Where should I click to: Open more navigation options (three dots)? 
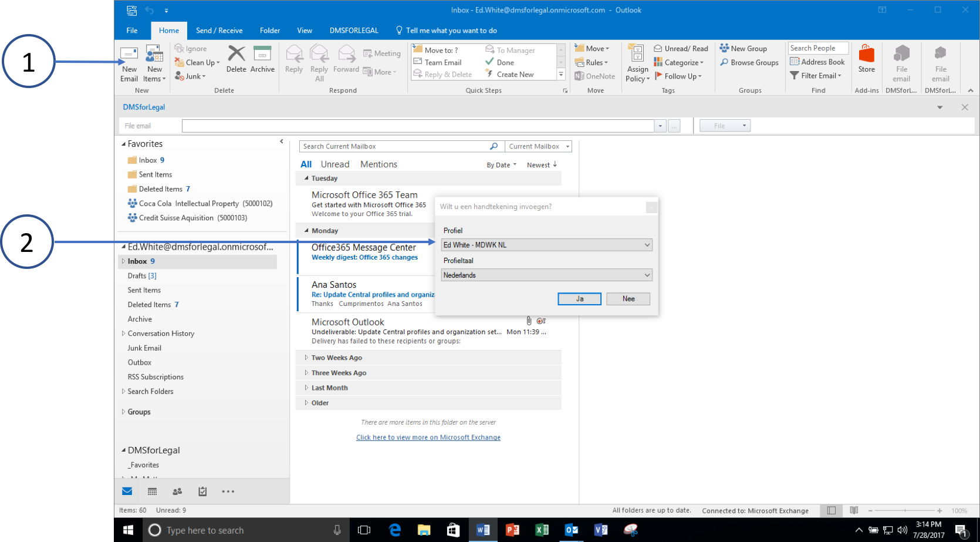tap(228, 491)
